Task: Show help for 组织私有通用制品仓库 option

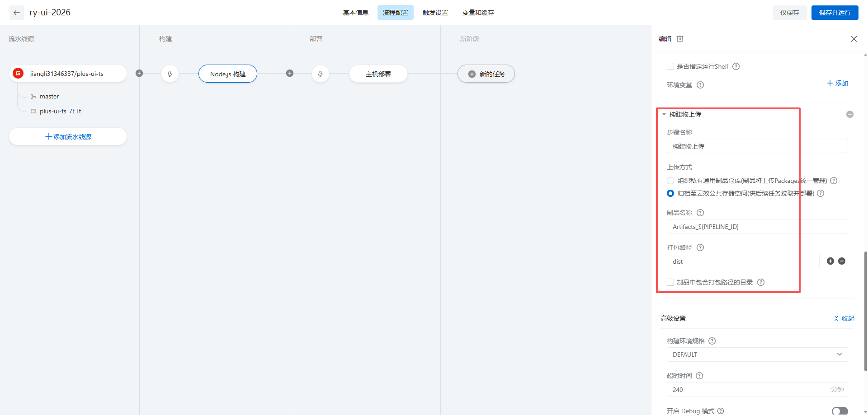Action: [834, 181]
